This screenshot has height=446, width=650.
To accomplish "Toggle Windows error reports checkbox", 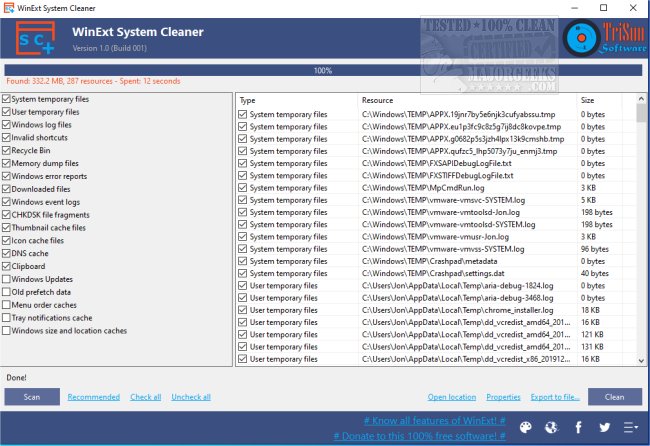I will coord(6,176).
